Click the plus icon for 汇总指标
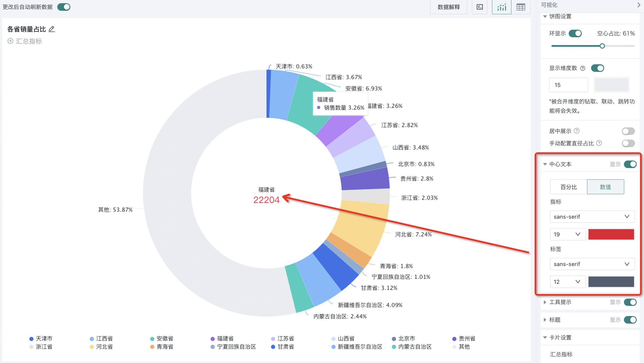This screenshot has width=644, height=363. coord(10,41)
